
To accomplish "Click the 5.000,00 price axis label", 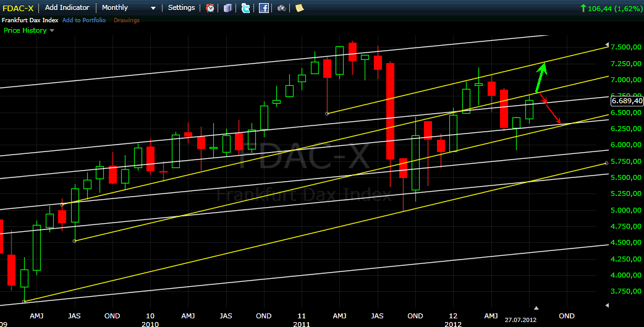I will click(626, 210).
